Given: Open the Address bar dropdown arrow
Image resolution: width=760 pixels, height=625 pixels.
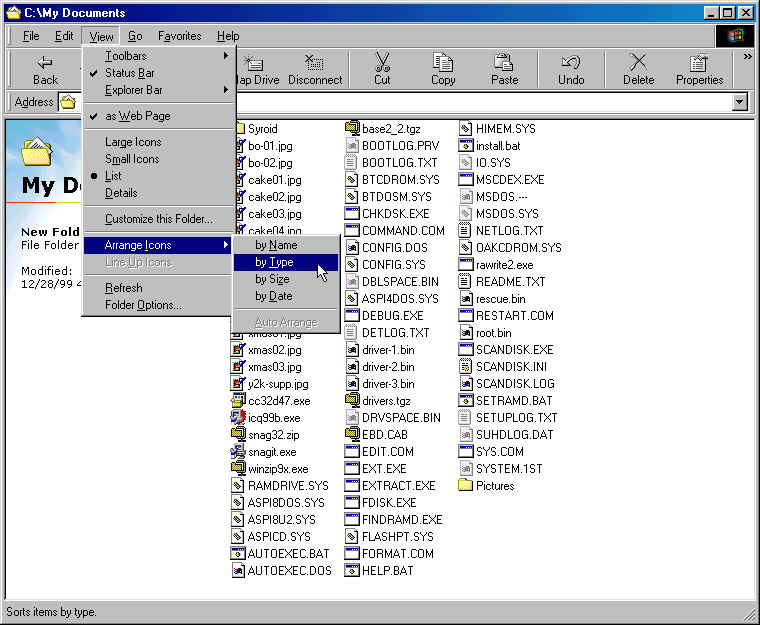Looking at the screenshot, I should click(x=740, y=102).
